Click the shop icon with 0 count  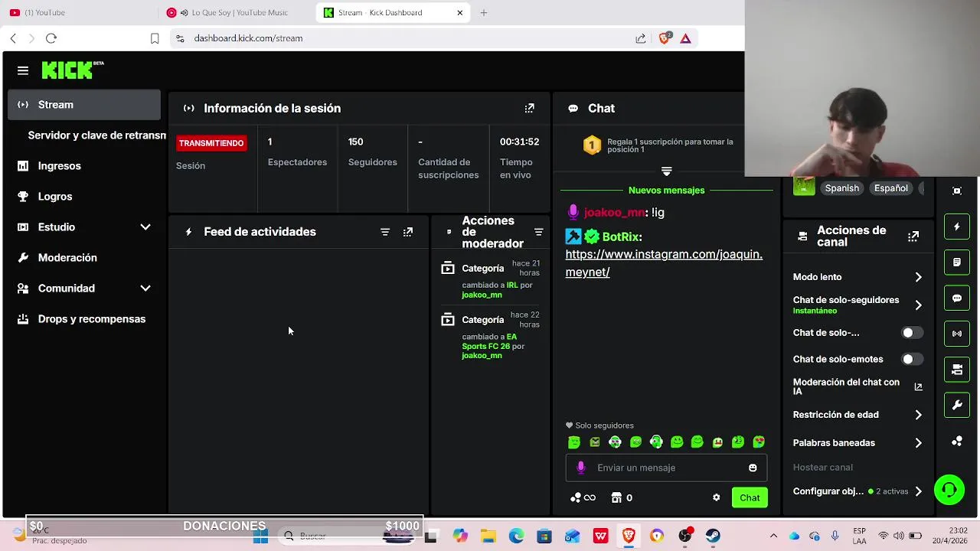pyautogui.click(x=622, y=497)
